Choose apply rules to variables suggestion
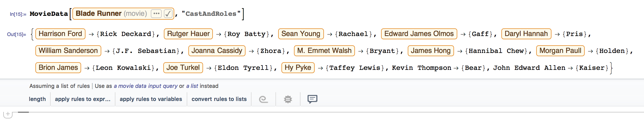644x137 pixels. [x=151, y=99]
